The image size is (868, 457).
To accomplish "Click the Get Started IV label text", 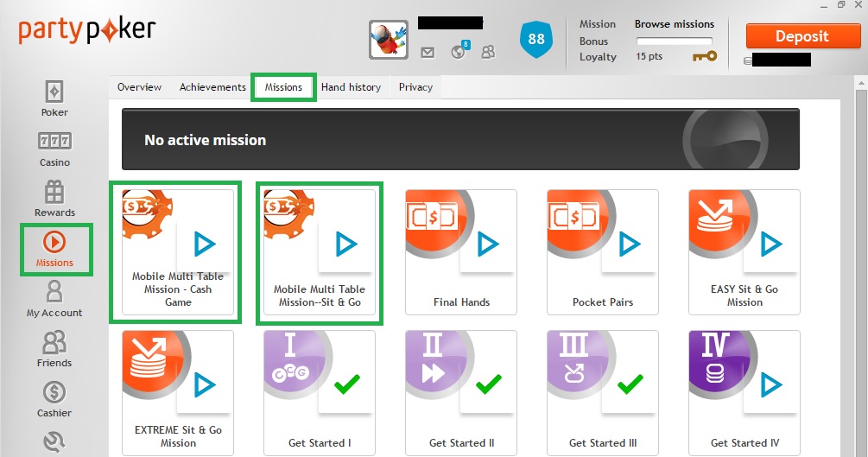I will click(x=744, y=443).
